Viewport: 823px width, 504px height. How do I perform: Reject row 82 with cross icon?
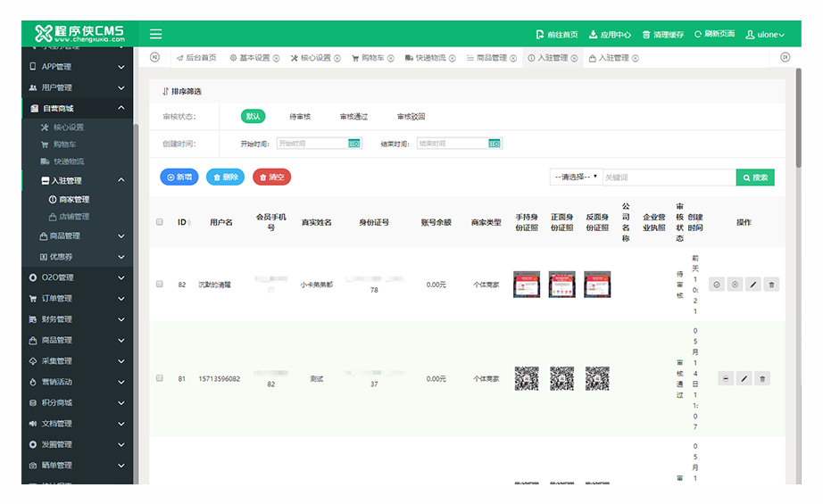735,285
